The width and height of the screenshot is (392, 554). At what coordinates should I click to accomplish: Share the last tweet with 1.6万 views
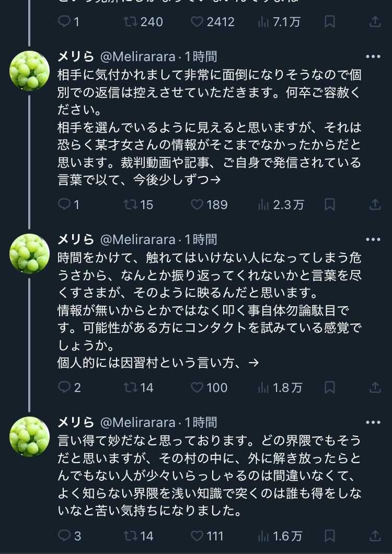375,536
